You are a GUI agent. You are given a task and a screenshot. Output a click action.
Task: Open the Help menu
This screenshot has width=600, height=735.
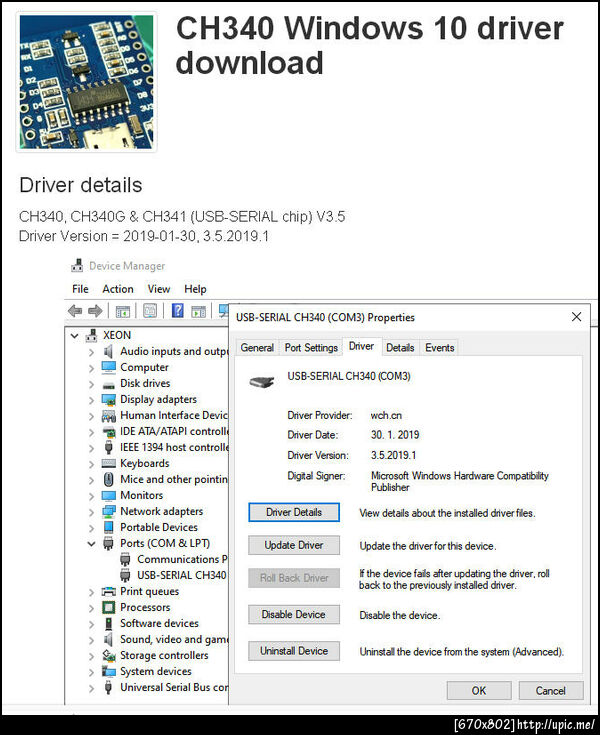tap(195, 289)
